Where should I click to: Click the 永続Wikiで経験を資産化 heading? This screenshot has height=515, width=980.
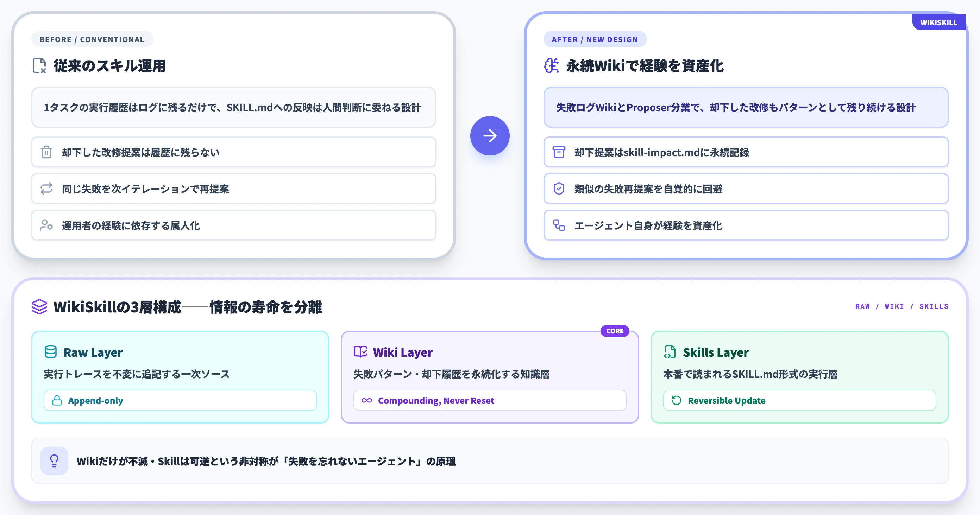[645, 66]
